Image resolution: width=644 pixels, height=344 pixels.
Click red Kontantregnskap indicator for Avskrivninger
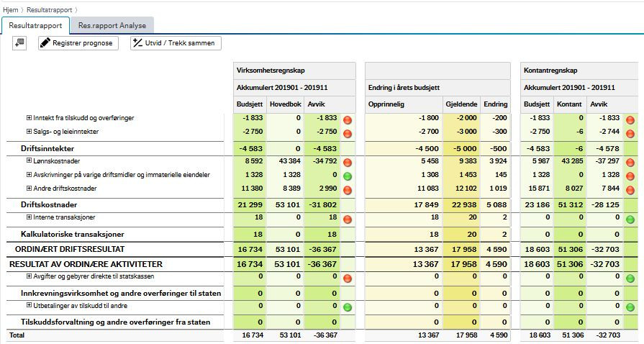630,176
